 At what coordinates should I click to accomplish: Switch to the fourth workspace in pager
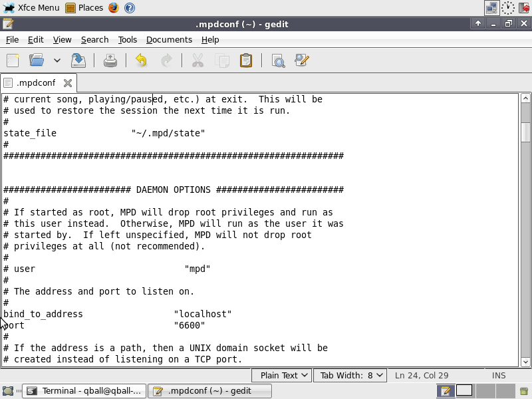(x=505, y=391)
